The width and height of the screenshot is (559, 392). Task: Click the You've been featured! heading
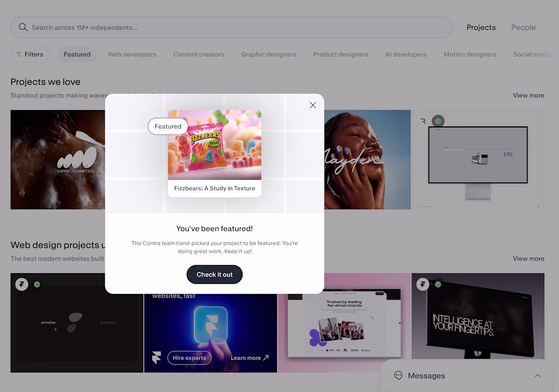[x=214, y=228]
